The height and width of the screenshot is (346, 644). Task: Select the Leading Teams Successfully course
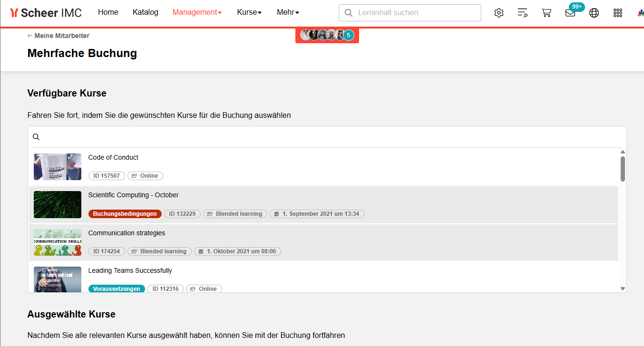pyautogui.click(x=323, y=277)
